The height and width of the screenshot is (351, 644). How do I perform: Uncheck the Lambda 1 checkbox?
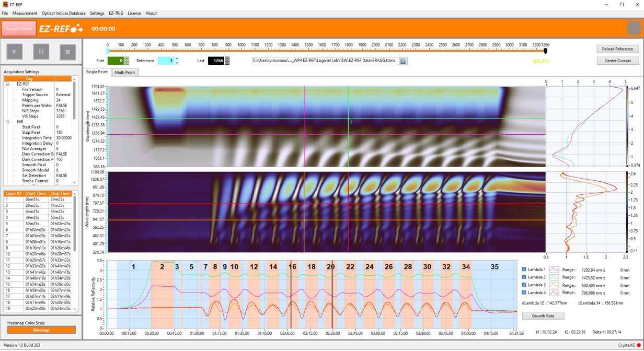pyautogui.click(x=524, y=270)
